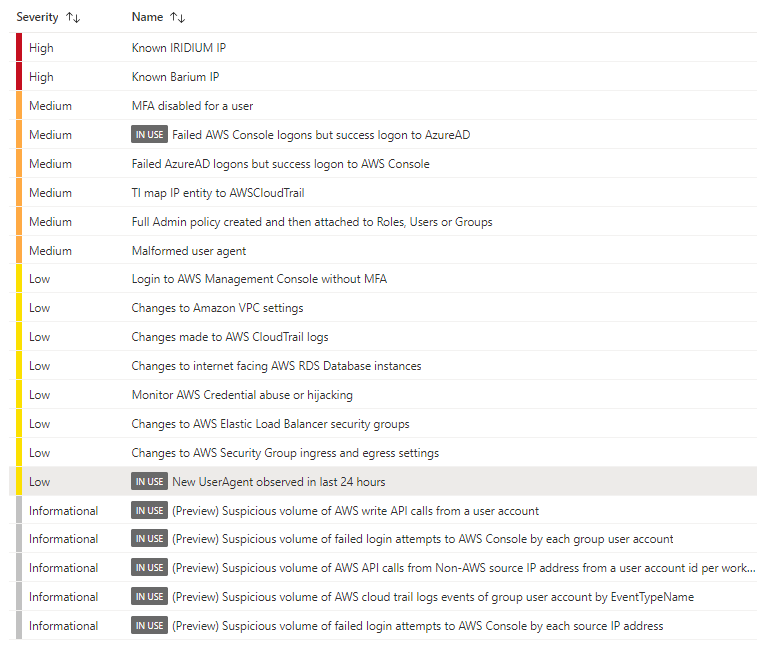Sort by the Name column arrows

[x=178, y=18]
